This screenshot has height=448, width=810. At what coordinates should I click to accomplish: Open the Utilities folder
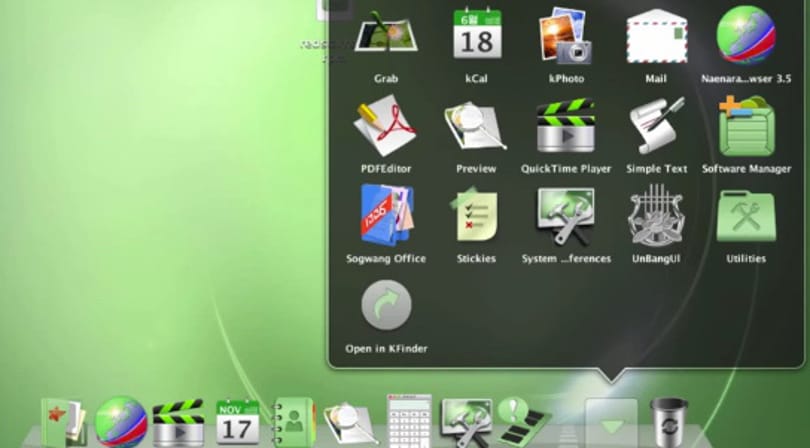(746, 217)
